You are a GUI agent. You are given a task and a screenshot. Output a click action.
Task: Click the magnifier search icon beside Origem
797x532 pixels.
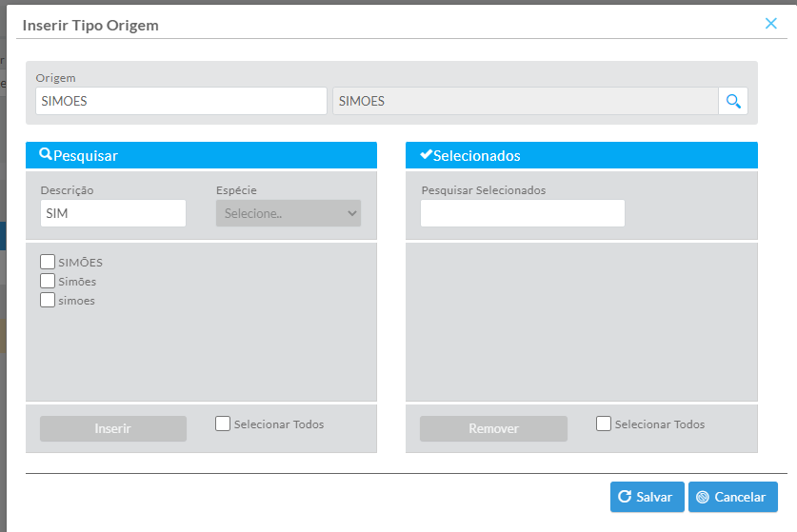pyautogui.click(x=733, y=101)
